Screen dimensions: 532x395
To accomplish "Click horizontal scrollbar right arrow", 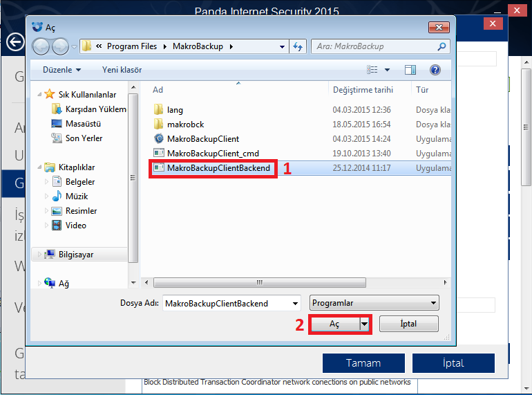I will [445, 282].
